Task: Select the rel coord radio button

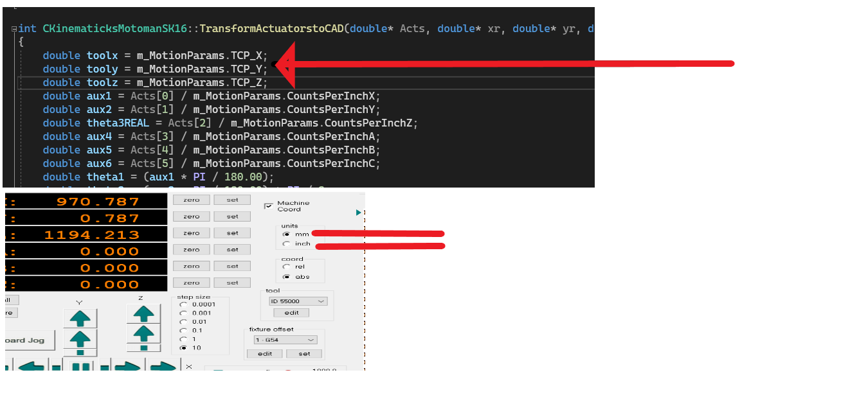Action: 286,267
